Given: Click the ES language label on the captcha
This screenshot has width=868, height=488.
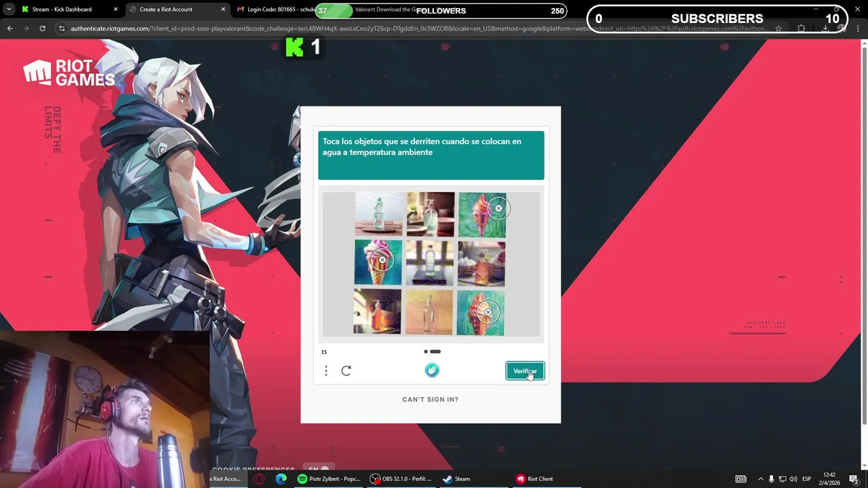Looking at the screenshot, I should (324, 352).
